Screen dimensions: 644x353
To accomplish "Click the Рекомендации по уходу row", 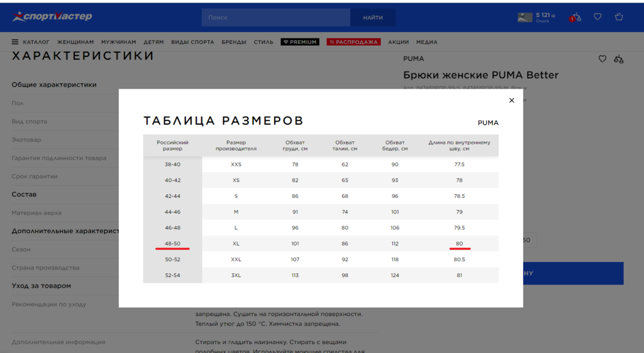I will tap(49, 304).
